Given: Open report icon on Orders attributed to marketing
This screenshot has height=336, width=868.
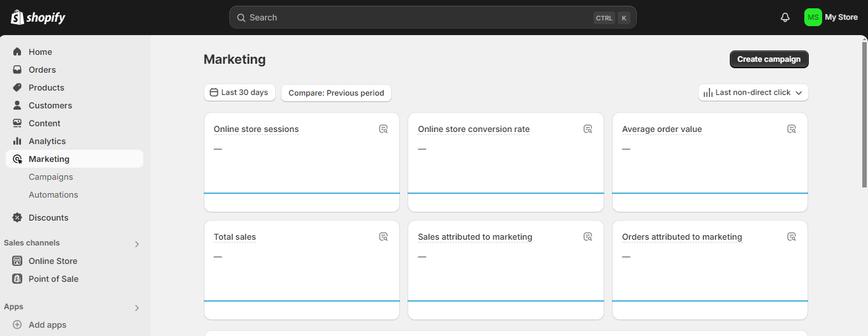Looking at the screenshot, I should (x=792, y=237).
